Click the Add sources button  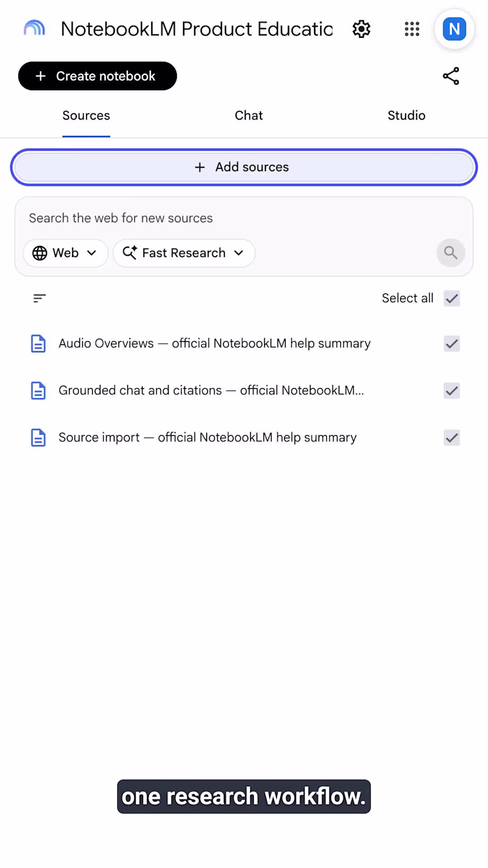[244, 167]
